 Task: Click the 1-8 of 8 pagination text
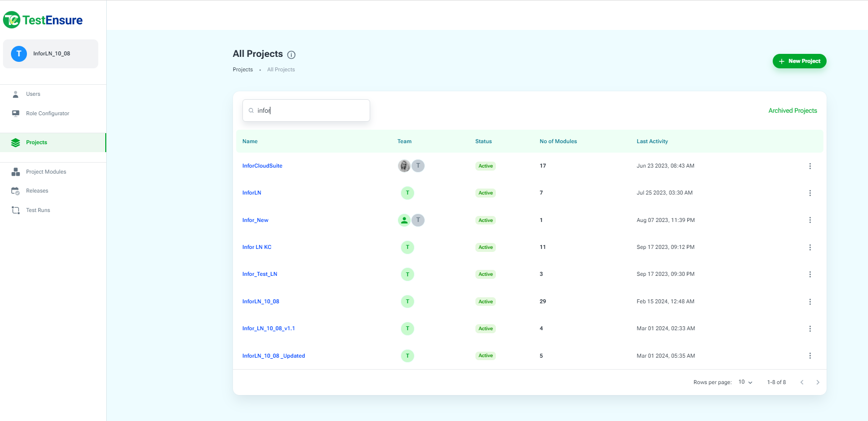point(776,382)
